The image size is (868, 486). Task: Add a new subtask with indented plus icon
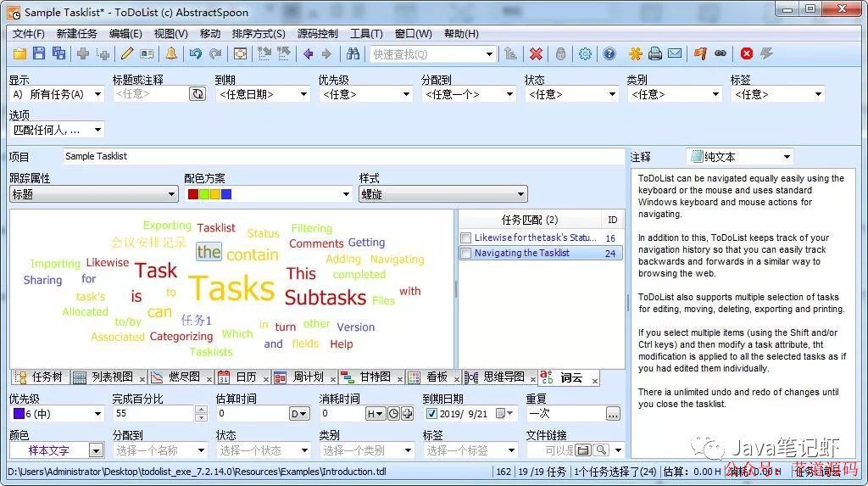(x=103, y=53)
